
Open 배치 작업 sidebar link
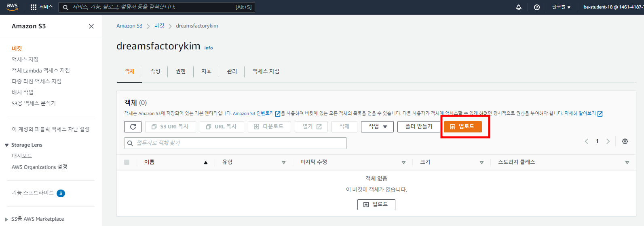[x=23, y=92]
